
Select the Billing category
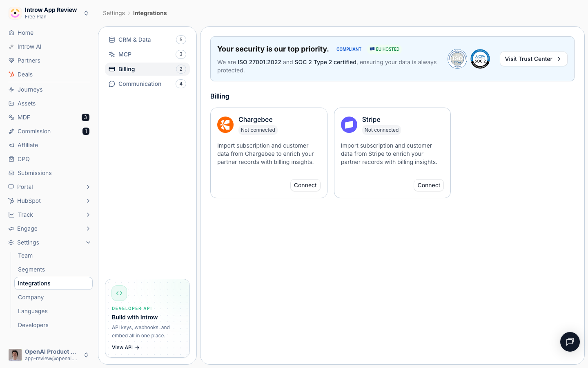tap(147, 69)
